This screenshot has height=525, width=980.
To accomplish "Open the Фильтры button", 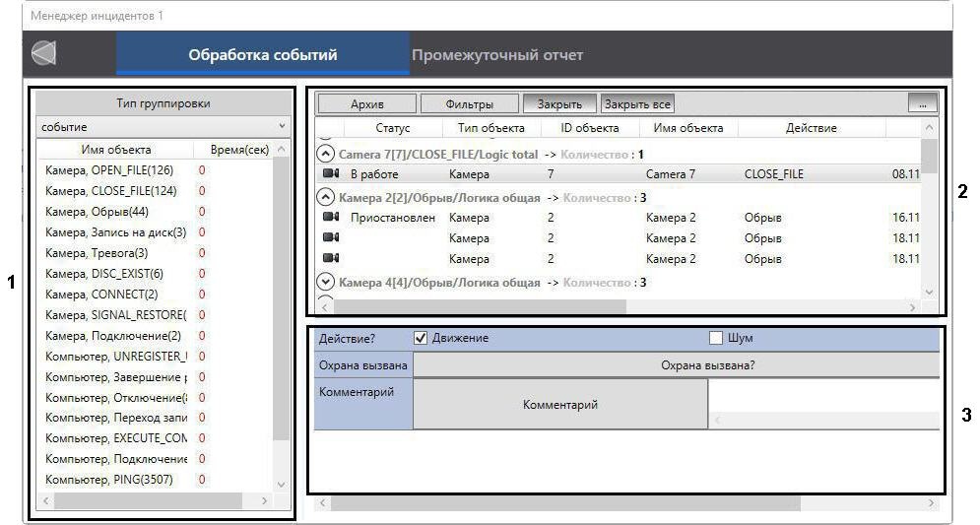I will click(469, 103).
